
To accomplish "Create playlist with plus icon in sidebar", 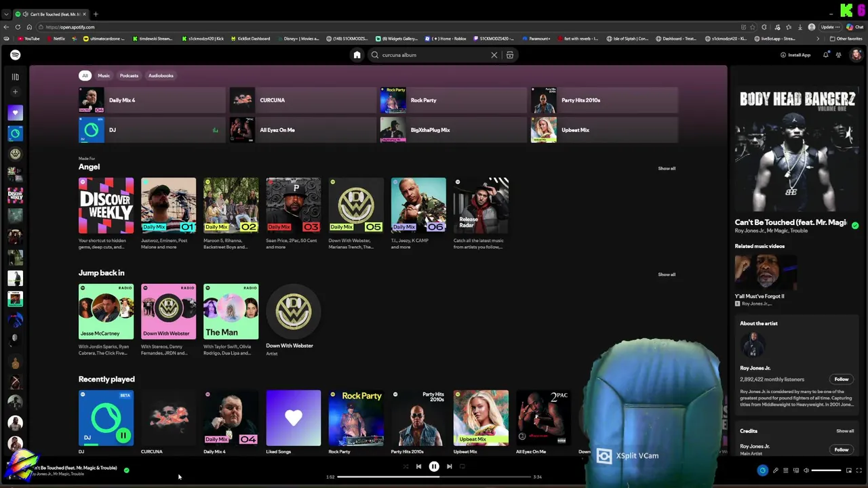I will pos(15,91).
